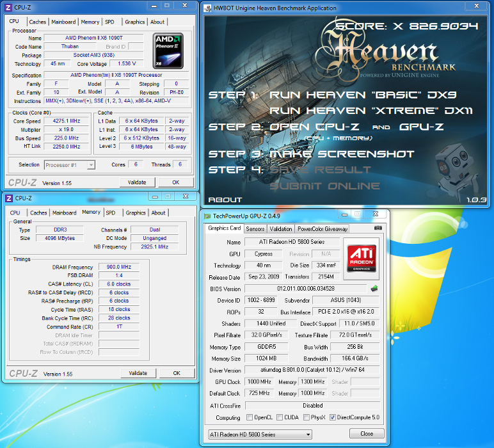
Task: Close the HWBOT Heaven Benchmark window
Action: 477,6
